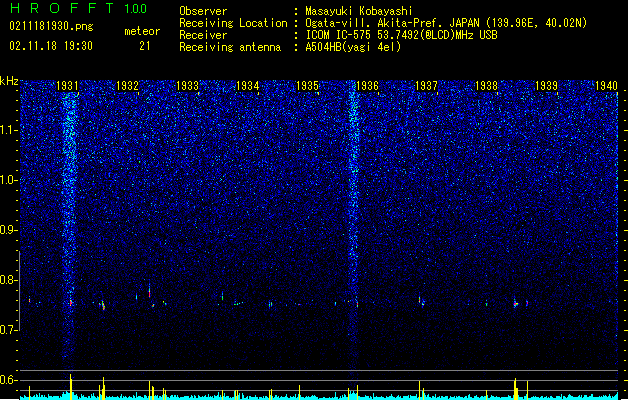Click the A504HB(yagi 4el) antenna text
The height and width of the screenshot is (400, 629).
(x=353, y=47)
